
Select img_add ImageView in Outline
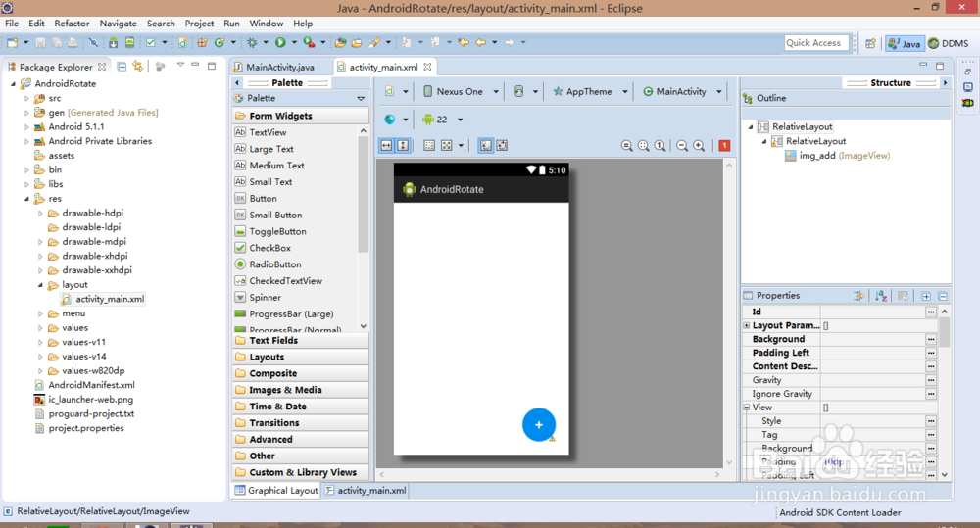pos(838,156)
